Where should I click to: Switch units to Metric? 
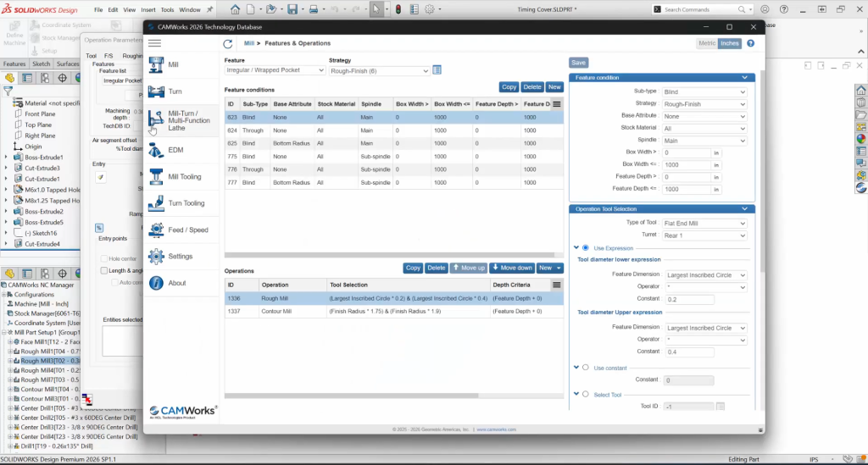(707, 43)
